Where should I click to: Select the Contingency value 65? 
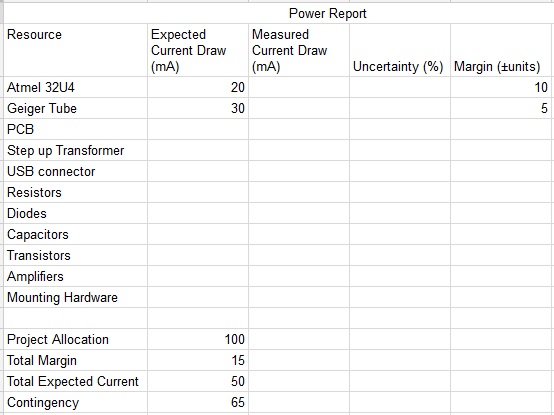tap(198, 402)
